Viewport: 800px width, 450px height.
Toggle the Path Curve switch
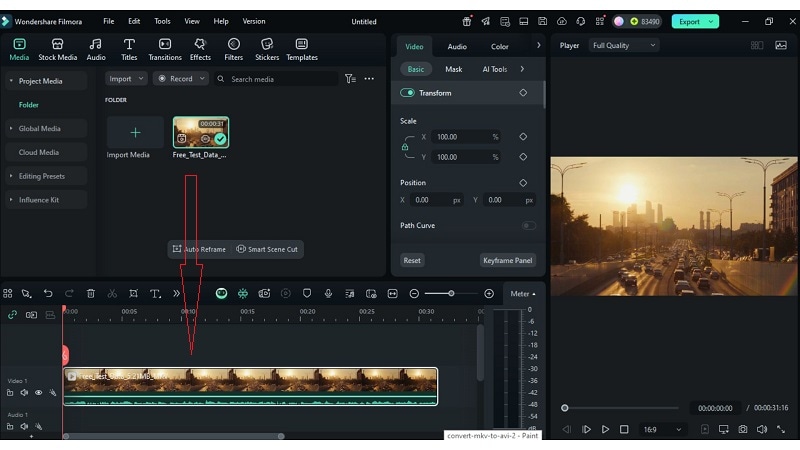529,226
